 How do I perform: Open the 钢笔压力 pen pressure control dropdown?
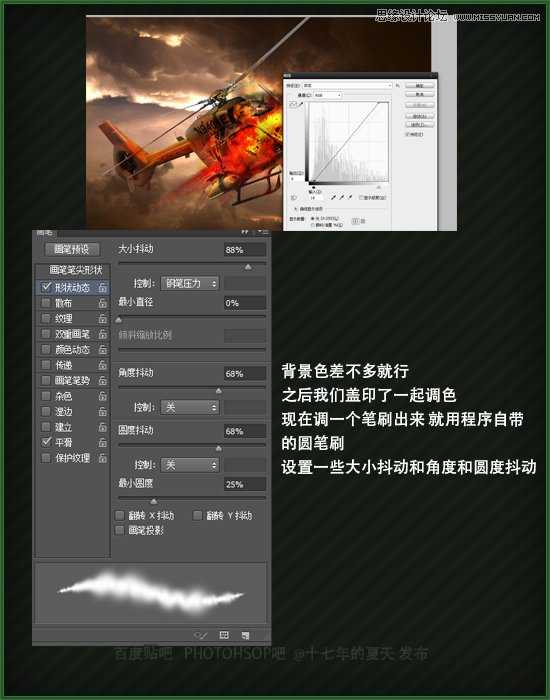coord(189,283)
